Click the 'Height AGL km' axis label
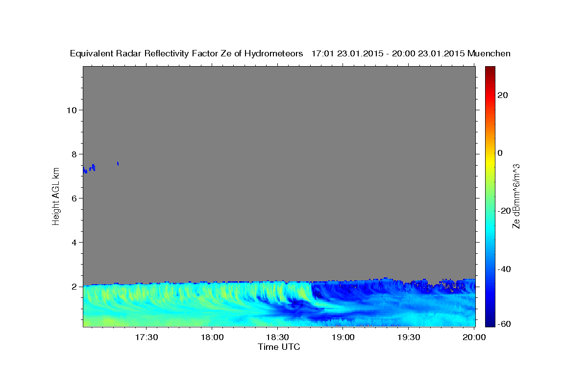This screenshot has height=392, width=588. (x=56, y=196)
